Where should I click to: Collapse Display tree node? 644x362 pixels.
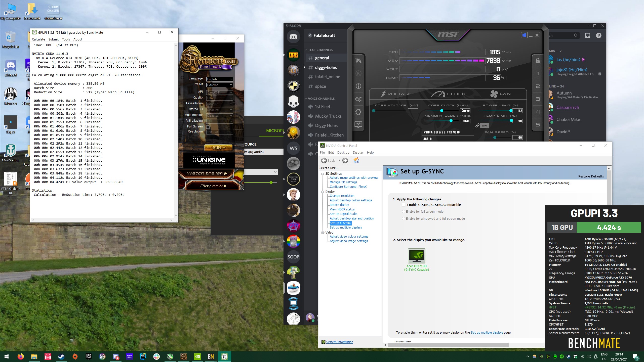click(323, 192)
